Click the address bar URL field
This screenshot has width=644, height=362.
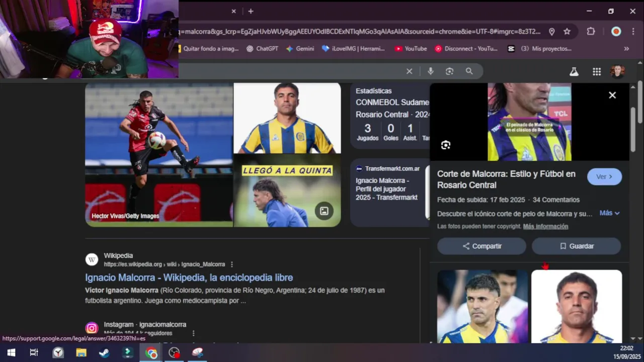(x=360, y=31)
